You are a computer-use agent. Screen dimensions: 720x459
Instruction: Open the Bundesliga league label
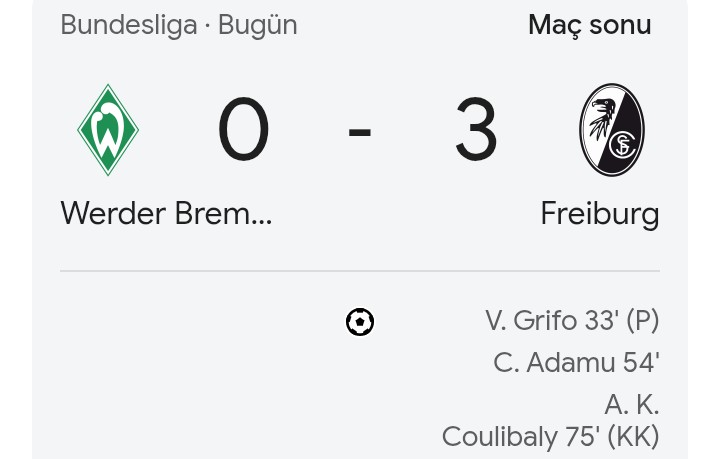pos(128,25)
